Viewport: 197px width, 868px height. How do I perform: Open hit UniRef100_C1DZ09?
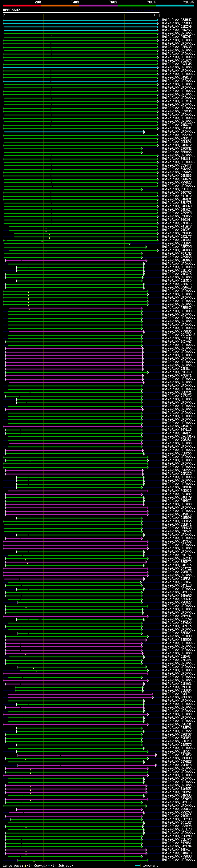(177, 26)
